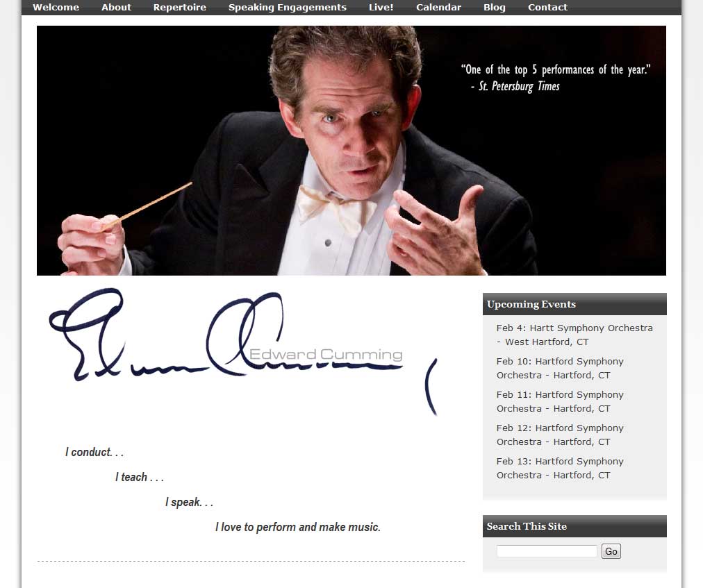703x588 pixels.
Task: Open the Repertoire page
Action: pos(180,7)
